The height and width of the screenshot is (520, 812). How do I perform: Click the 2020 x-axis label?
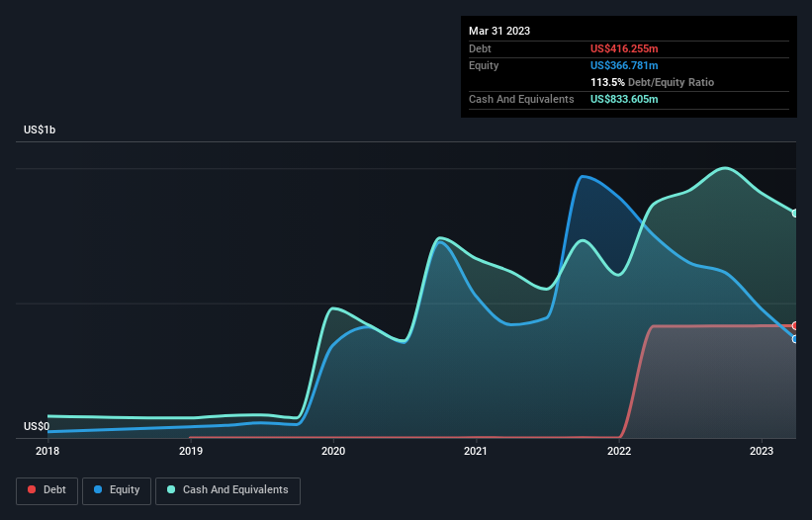333,451
